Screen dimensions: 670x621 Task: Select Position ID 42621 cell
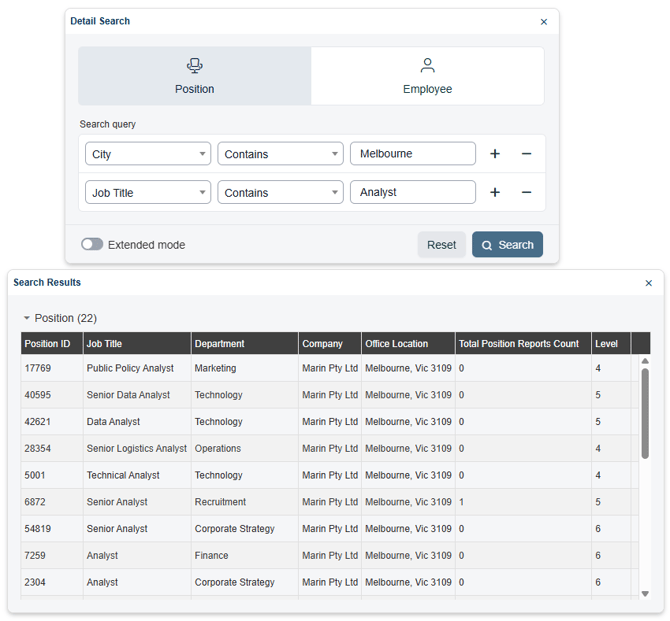pos(52,421)
